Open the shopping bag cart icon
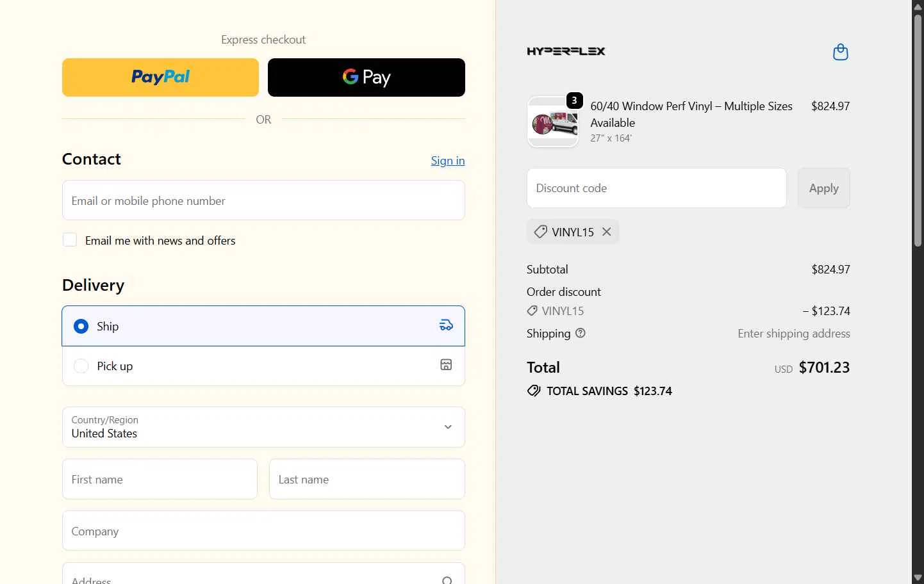 click(840, 52)
